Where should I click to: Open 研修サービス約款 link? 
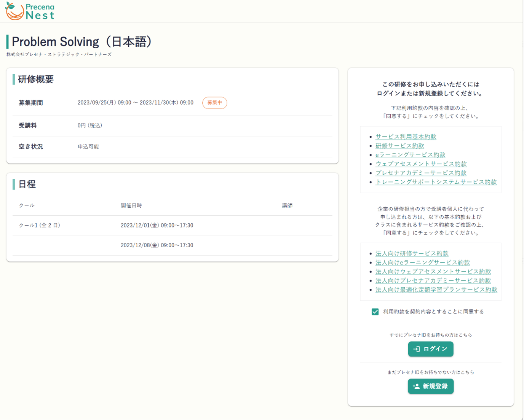coord(400,146)
